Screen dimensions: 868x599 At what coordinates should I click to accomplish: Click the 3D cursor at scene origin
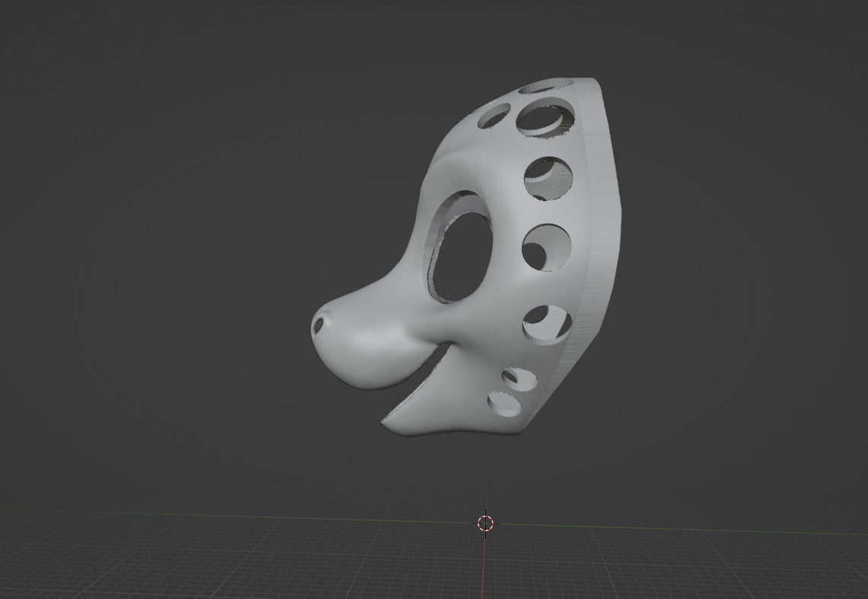coord(485,522)
